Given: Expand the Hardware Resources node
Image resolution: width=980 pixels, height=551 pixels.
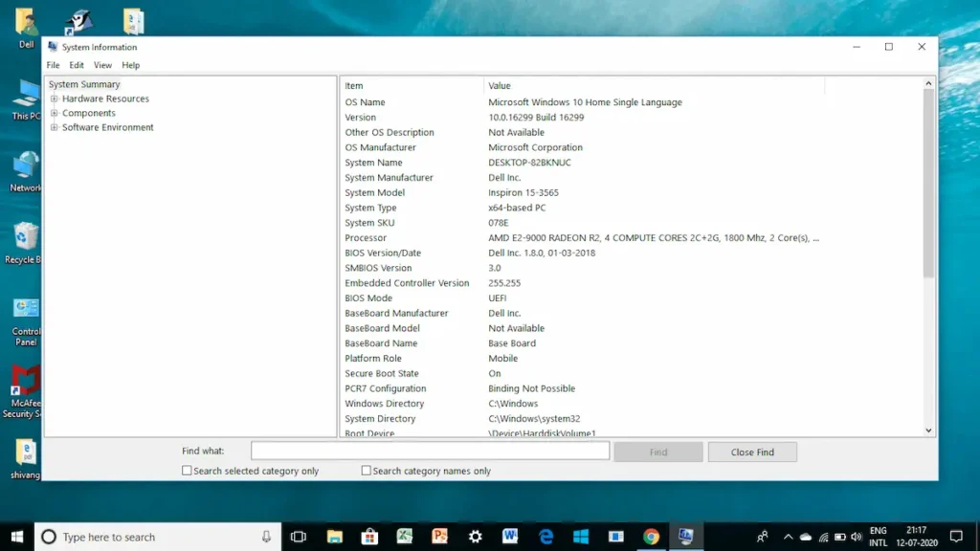Looking at the screenshot, I should click(x=55, y=99).
